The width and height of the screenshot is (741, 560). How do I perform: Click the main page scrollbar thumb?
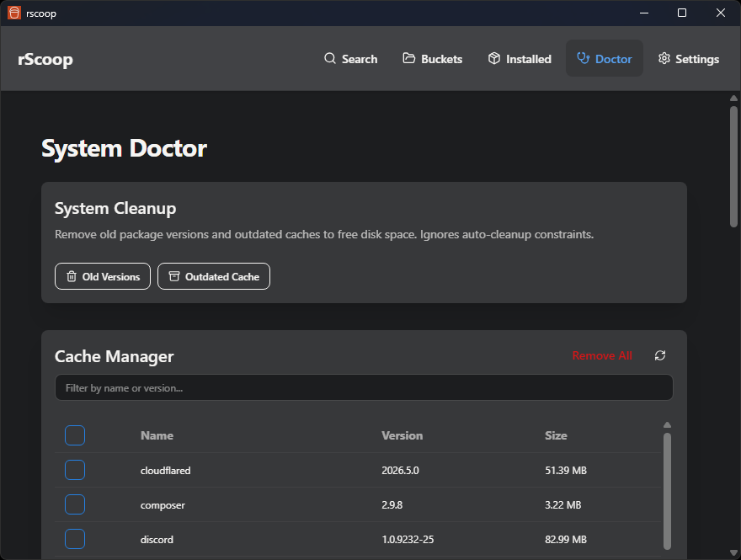tap(733, 167)
